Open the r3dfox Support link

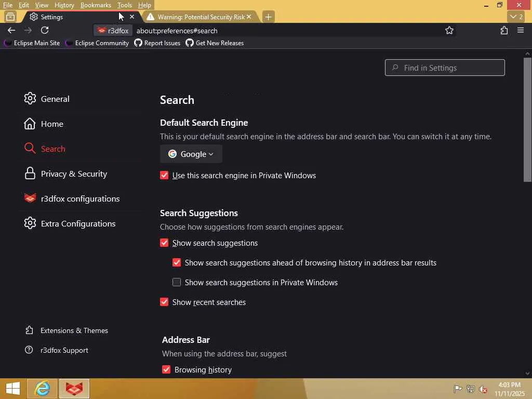click(64, 350)
